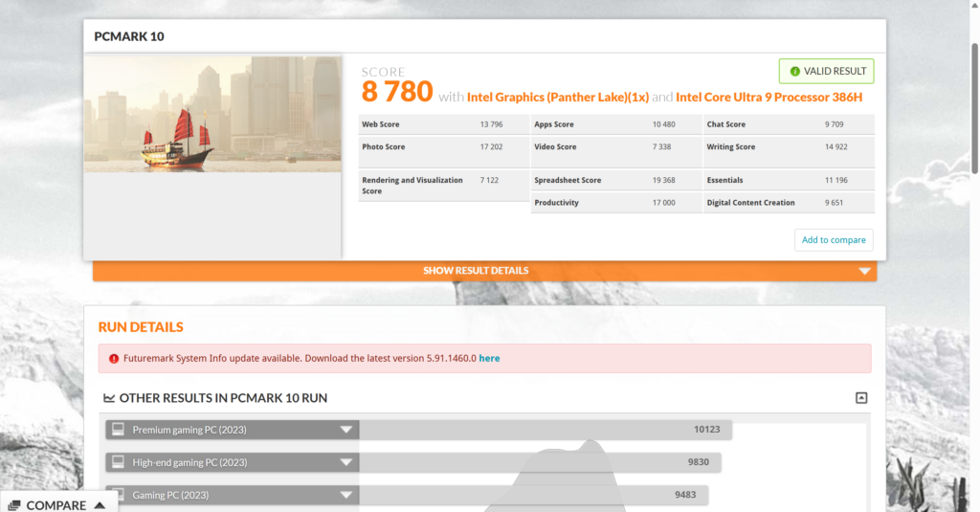Open Intel Graphics (Panther Lake) link
The width and height of the screenshot is (980, 512).
pos(558,97)
